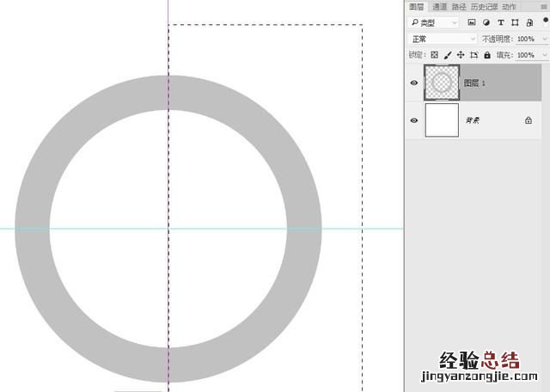Toggle the lock all padlock icon
This screenshot has height=392, width=550.
point(487,55)
